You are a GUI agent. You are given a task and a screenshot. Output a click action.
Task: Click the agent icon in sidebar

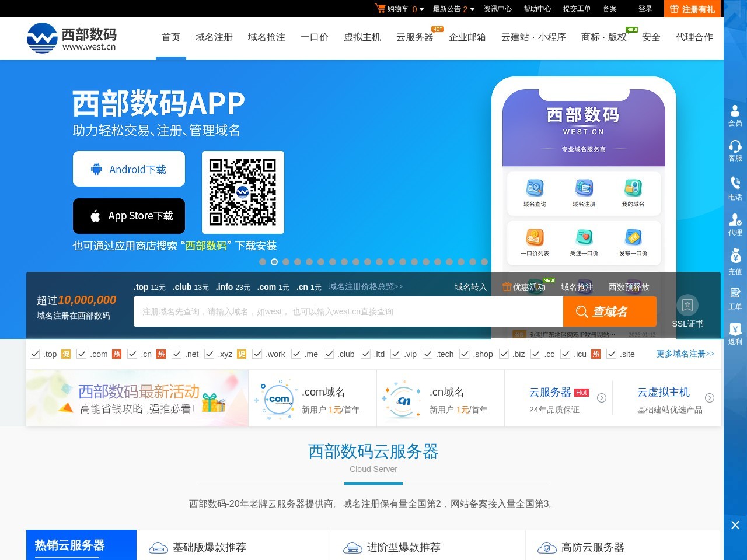pyautogui.click(x=735, y=220)
